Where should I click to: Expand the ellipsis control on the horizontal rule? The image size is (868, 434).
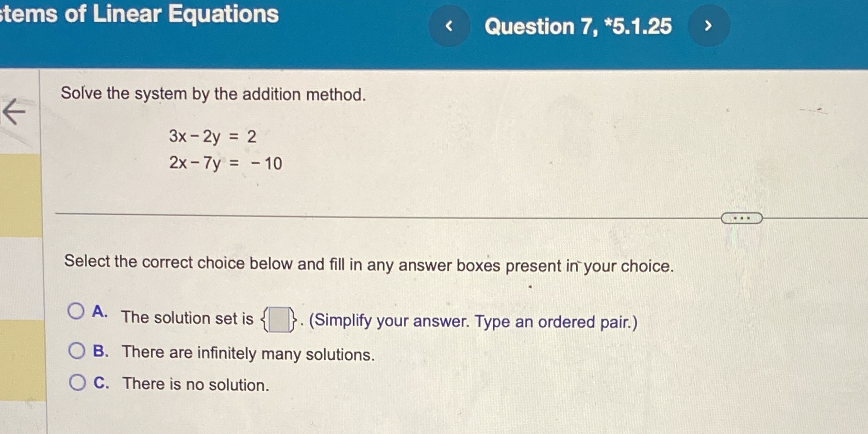point(742,218)
